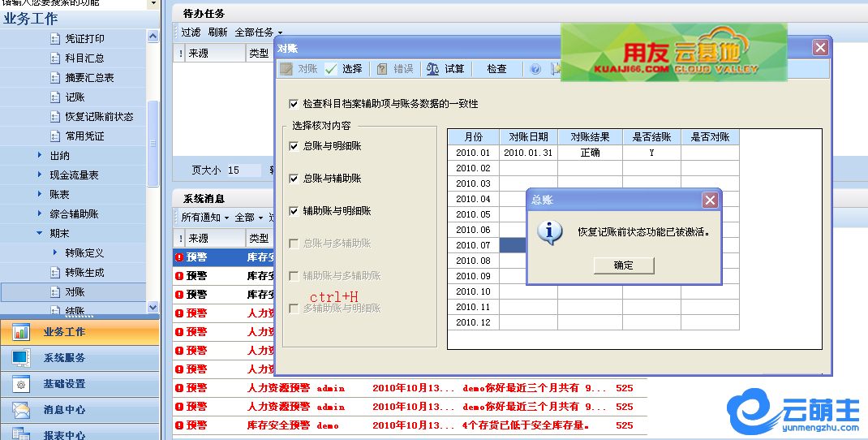Click the 消息中心 envelope icon

21,410
